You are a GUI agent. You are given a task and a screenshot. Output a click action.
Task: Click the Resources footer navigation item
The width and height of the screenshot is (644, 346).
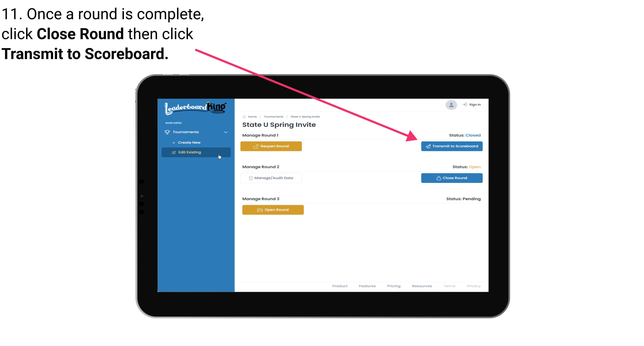pyautogui.click(x=422, y=286)
